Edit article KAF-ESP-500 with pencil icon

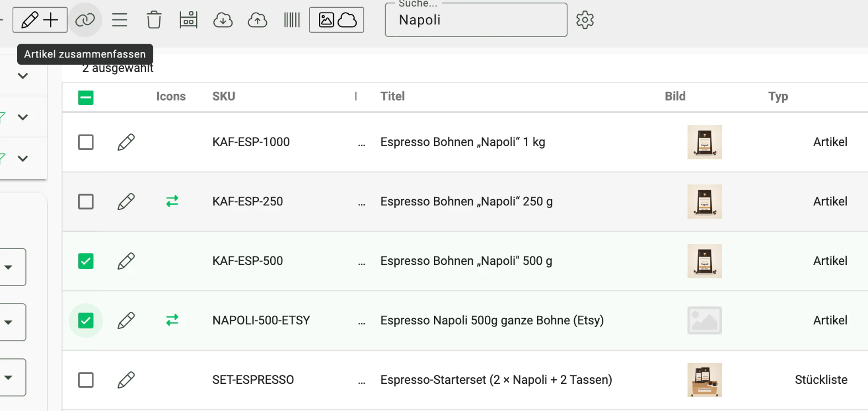tap(126, 261)
